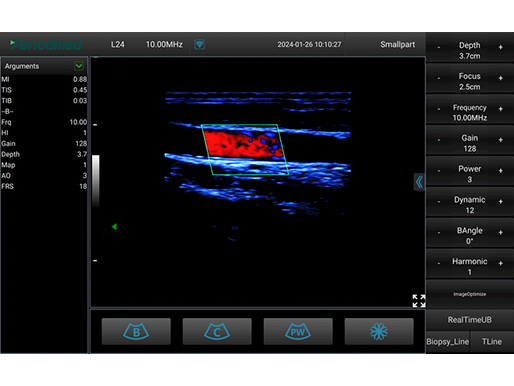Decrease the Focus value
Screen dimensions: 514x386
tap(439, 78)
